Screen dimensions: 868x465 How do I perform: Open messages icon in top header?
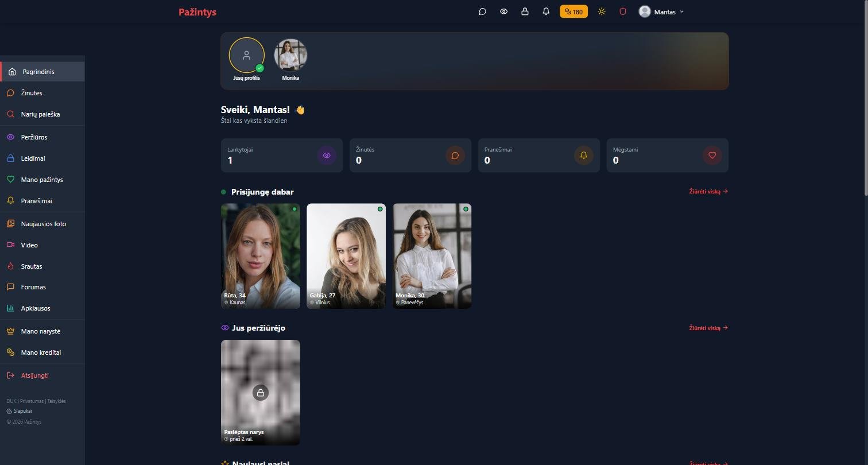click(482, 11)
